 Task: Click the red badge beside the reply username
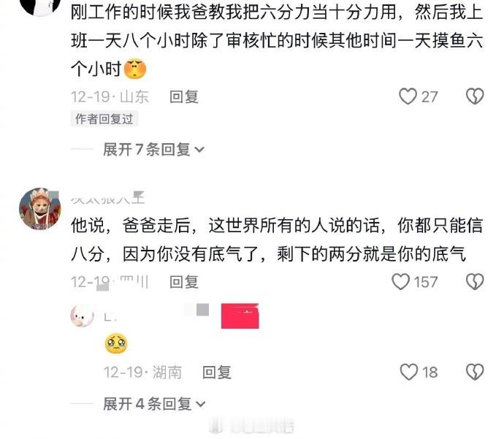[x=240, y=316]
